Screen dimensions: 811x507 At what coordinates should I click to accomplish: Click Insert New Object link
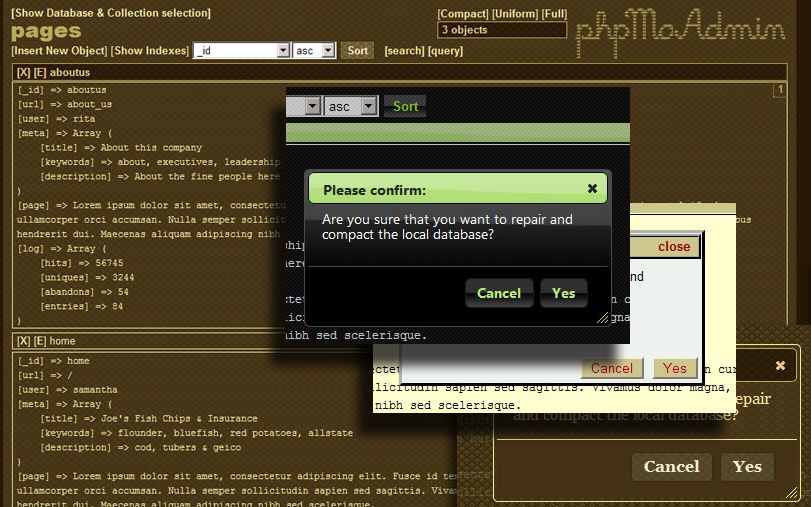pos(58,50)
